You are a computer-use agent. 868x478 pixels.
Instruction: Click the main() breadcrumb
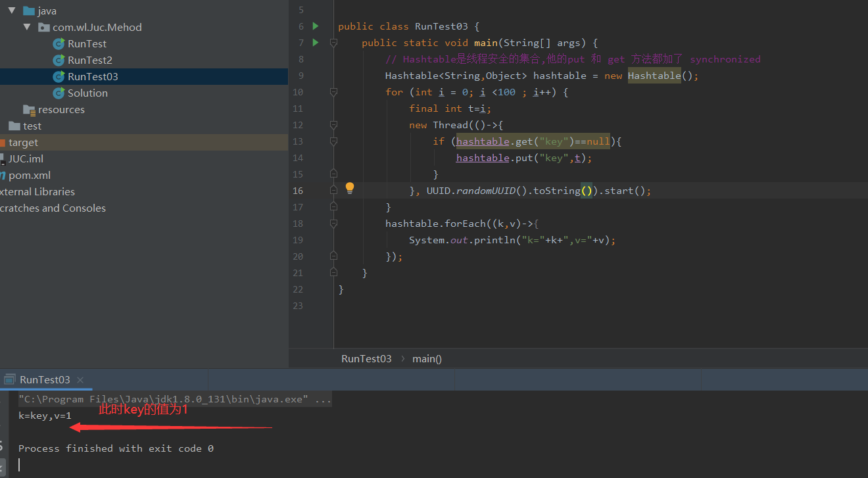[427, 358]
